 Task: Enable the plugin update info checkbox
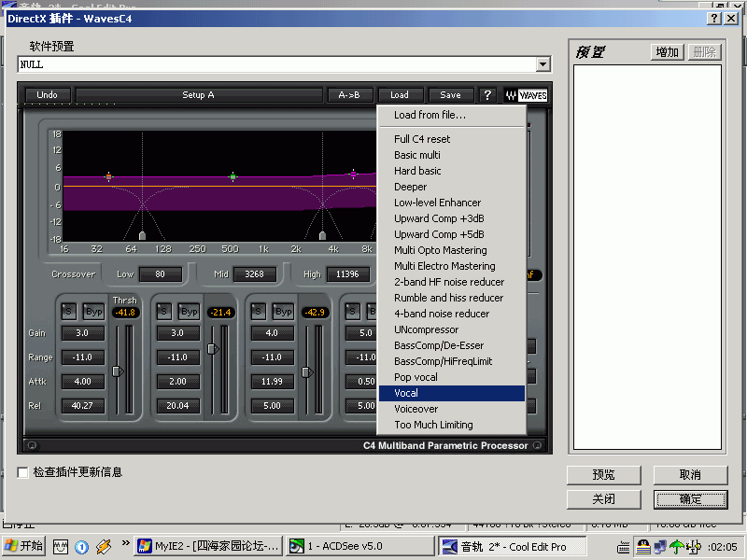(x=23, y=473)
